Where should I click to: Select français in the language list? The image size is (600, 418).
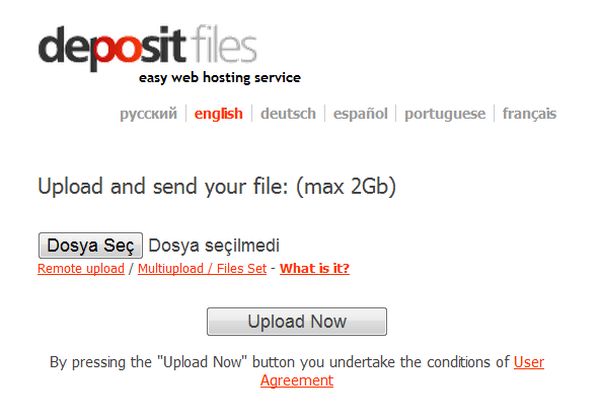[530, 114]
